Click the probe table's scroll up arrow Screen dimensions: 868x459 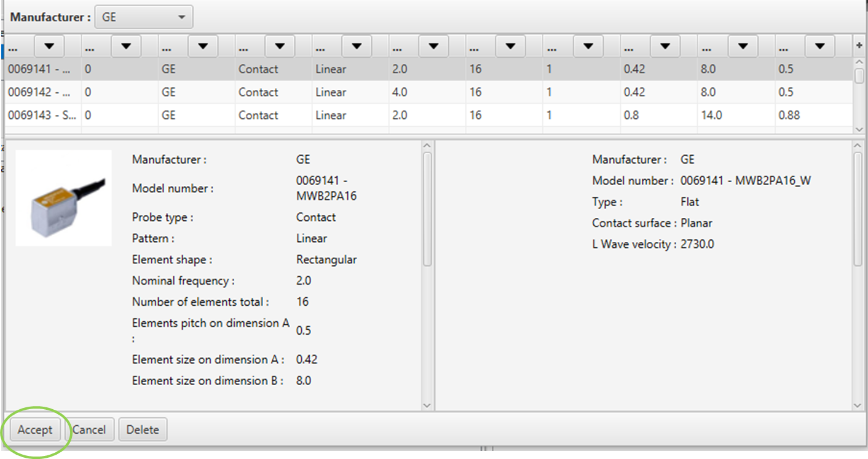pos(859,62)
